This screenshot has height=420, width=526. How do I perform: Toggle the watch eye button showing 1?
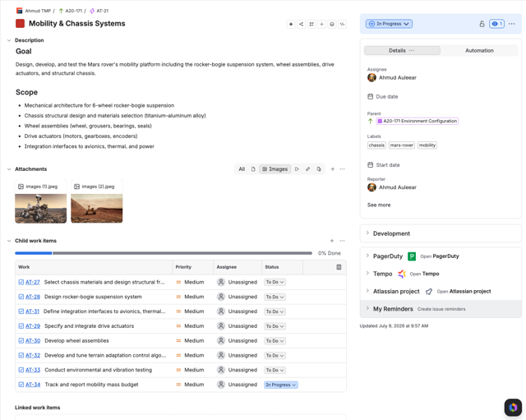[496, 24]
